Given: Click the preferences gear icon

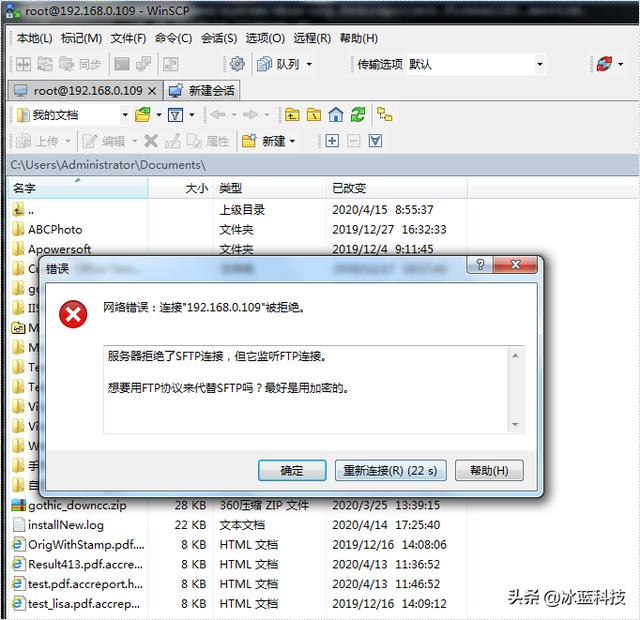Looking at the screenshot, I should (237, 64).
